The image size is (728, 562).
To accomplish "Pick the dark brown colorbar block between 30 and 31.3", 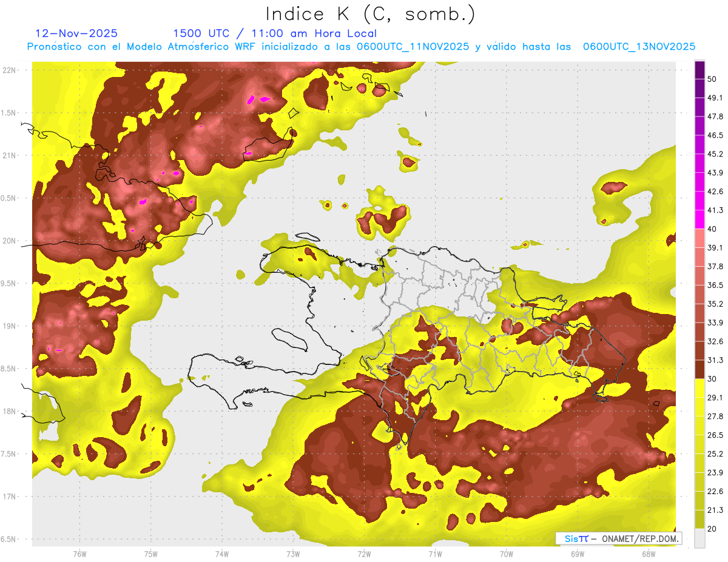I will tap(699, 369).
